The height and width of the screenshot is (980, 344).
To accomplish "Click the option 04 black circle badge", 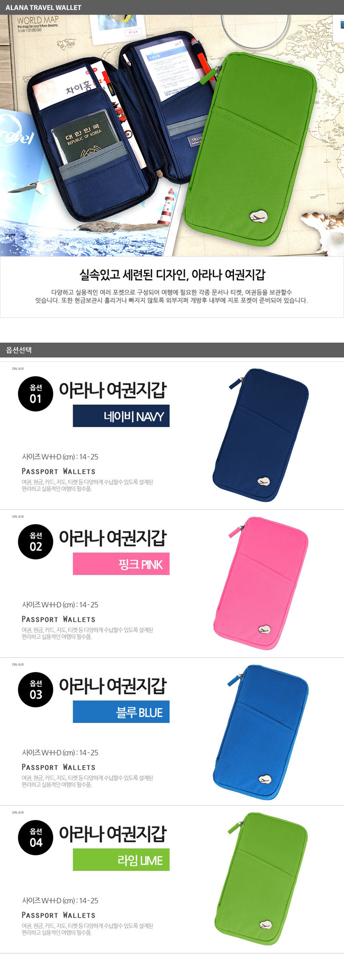I will point(35,838).
